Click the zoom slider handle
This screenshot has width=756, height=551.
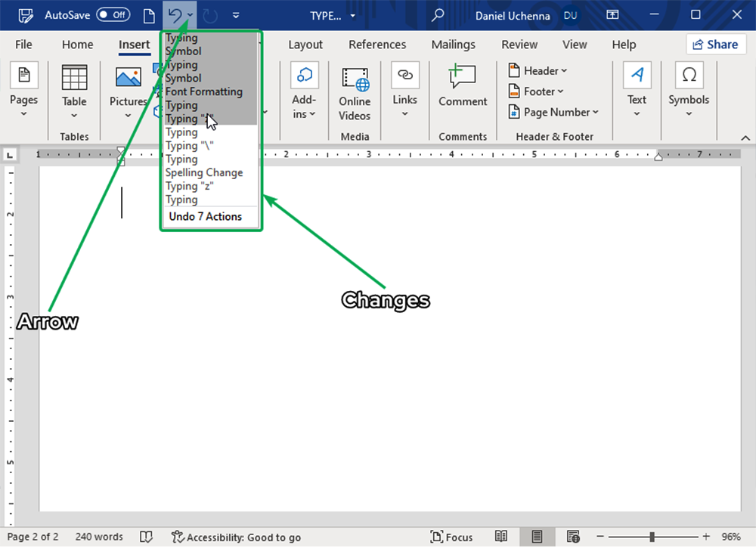point(652,537)
